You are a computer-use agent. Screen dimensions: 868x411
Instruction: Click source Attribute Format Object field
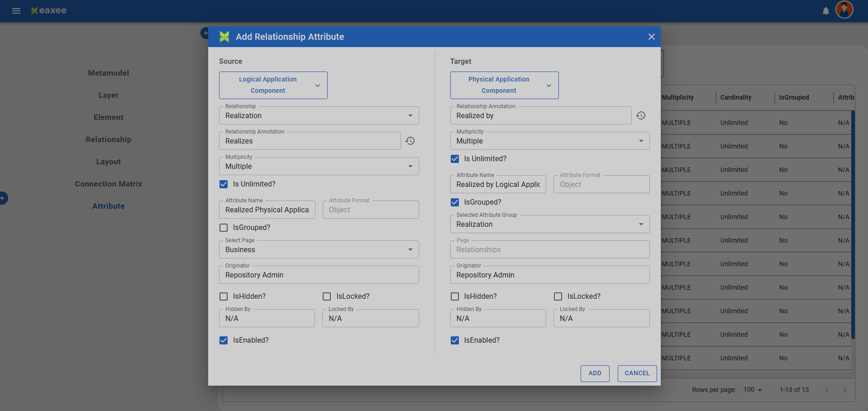click(371, 210)
